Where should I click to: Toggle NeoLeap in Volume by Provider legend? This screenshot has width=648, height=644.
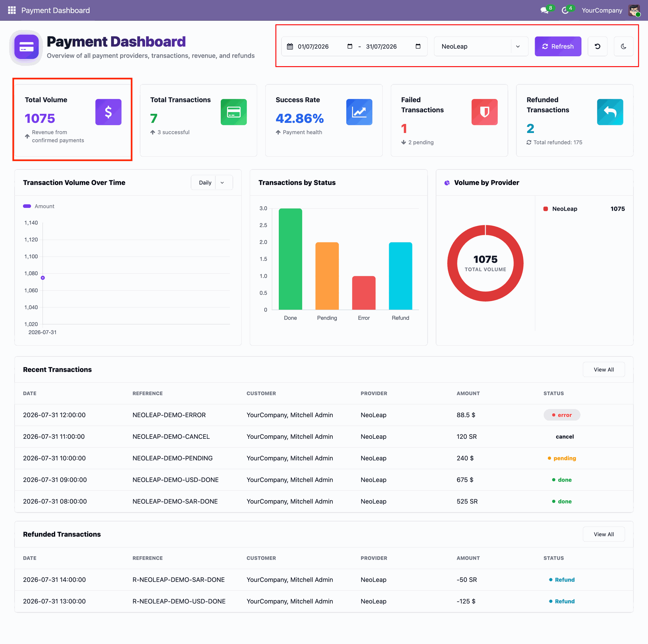pos(560,209)
